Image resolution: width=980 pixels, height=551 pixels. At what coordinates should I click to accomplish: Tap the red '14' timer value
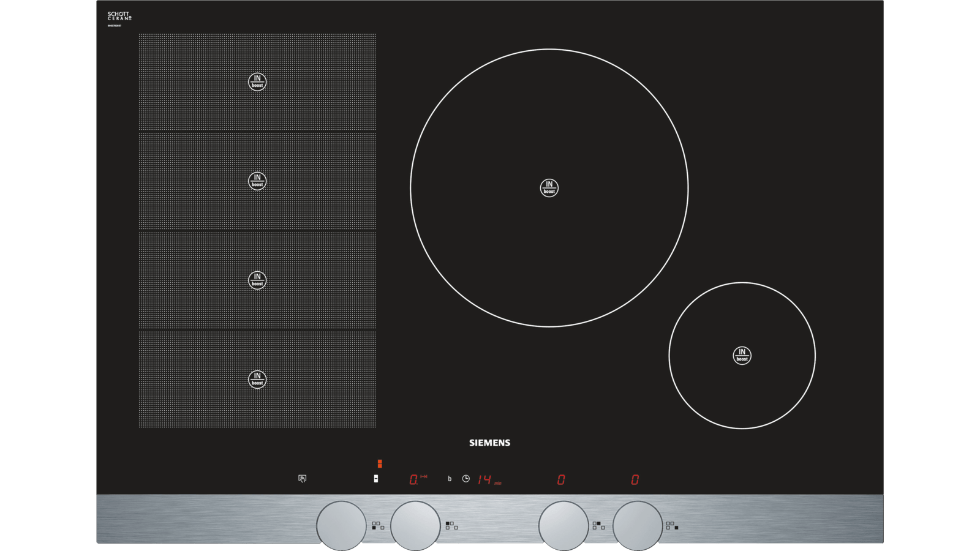pyautogui.click(x=484, y=479)
